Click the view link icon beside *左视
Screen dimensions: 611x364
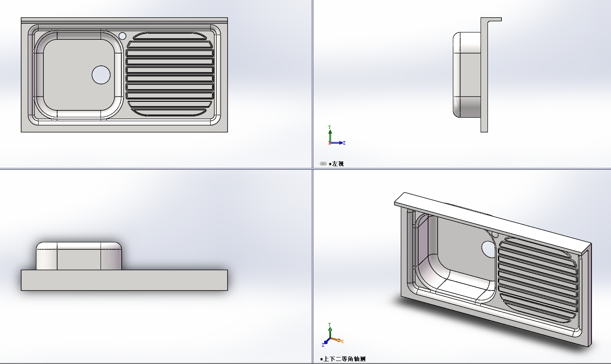[323, 164]
